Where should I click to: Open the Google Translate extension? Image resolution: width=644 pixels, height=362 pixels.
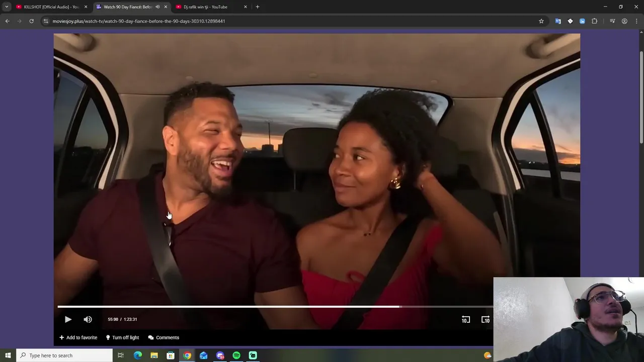coord(558,21)
